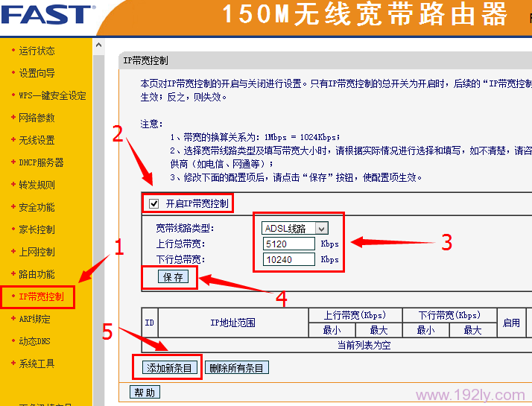Open 运行状态 in the sidebar
Screen dimensions: 532x406
click(x=37, y=51)
